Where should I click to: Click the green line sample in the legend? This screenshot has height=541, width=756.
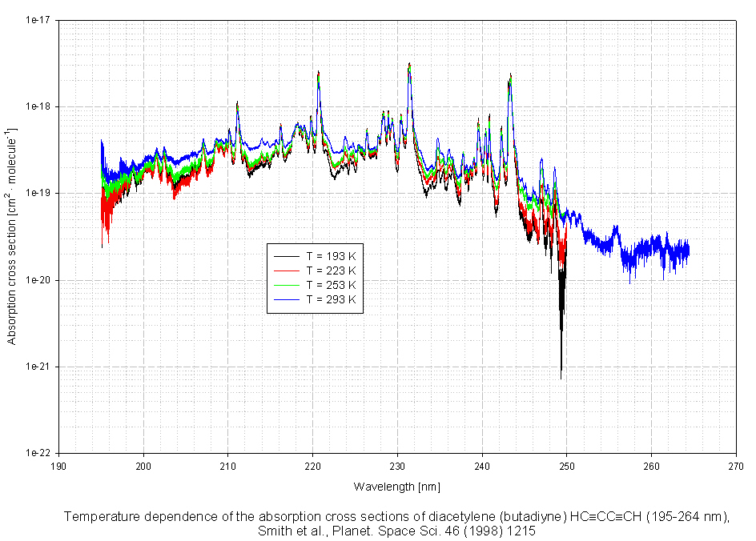pyautogui.click(x=286, y=285)
